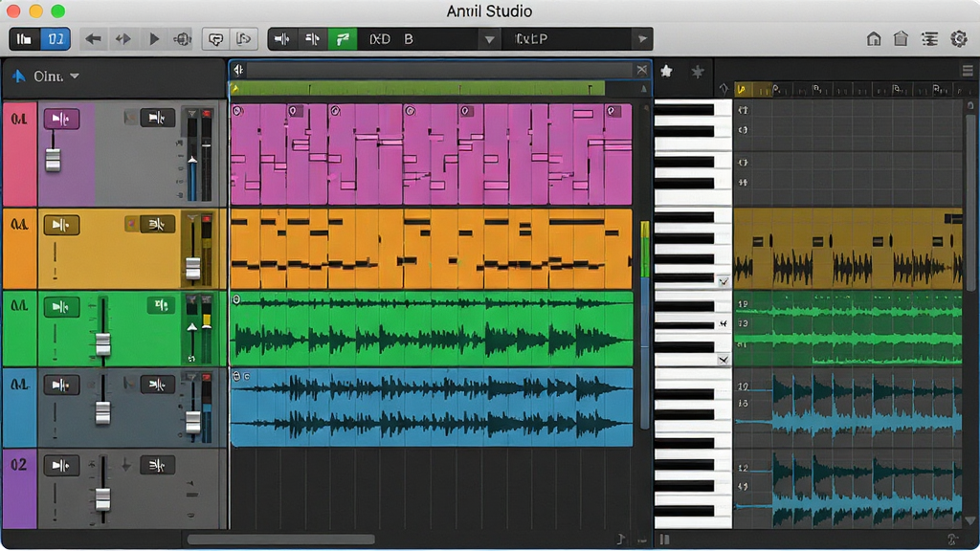
Task: Expand the arrow at the toolbar display's right end
Action: [x=642, y=38]
